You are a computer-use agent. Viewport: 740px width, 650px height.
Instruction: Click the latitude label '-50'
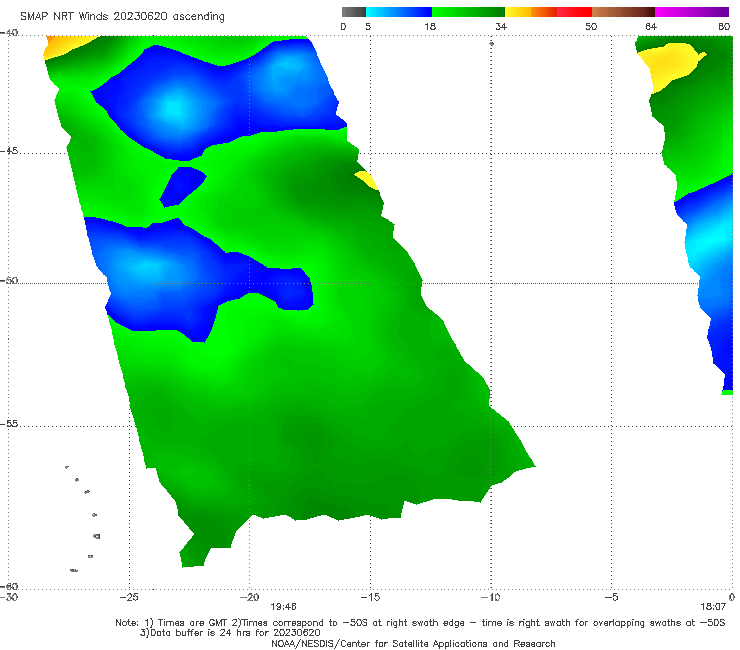(x=9, y=280)
